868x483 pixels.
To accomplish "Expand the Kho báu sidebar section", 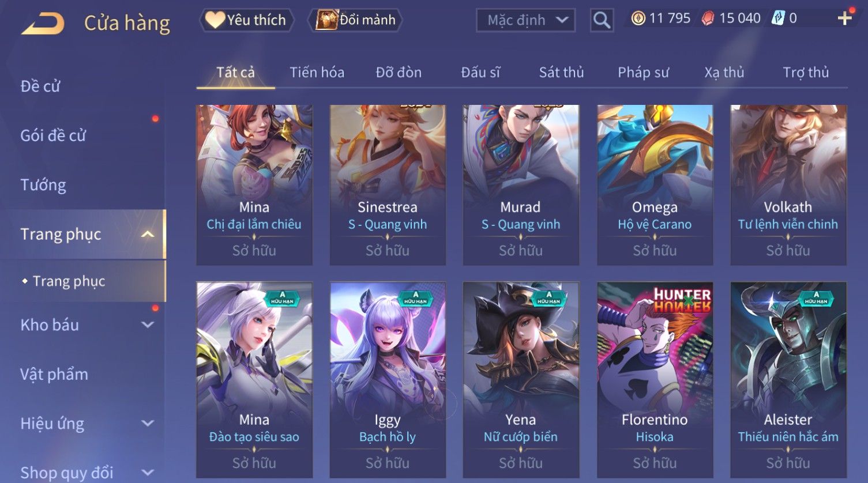I will click(148, 324).
